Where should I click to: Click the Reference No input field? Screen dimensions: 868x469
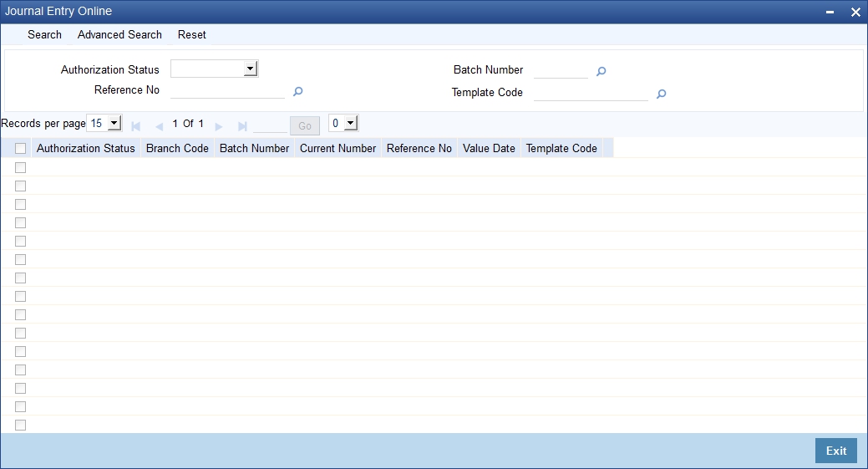[x=227, y=91]
